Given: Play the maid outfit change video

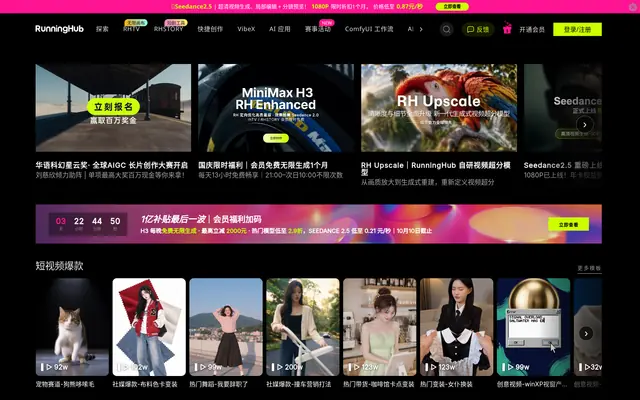Looking at the screenshot, I should pyautogui.click(x=433, y=367).
